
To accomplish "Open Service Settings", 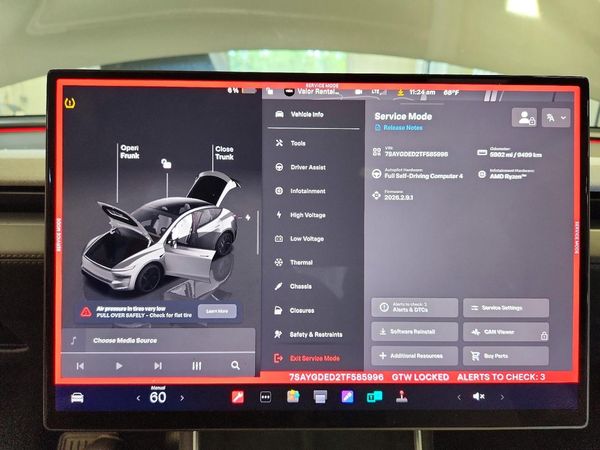I will pyautogui.click(x=506, y=308).
